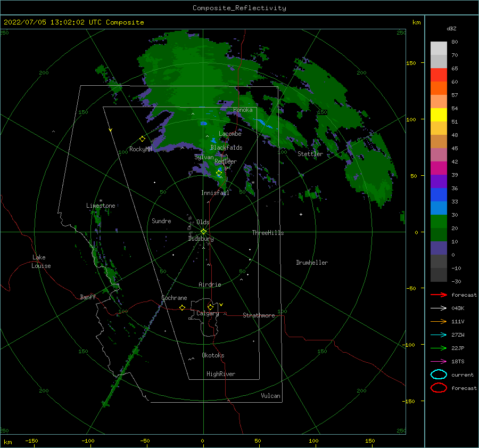Click the HighRiver city label
Image resolution: width=479 pixels, height=448 pixels.
tap(221, 374)
